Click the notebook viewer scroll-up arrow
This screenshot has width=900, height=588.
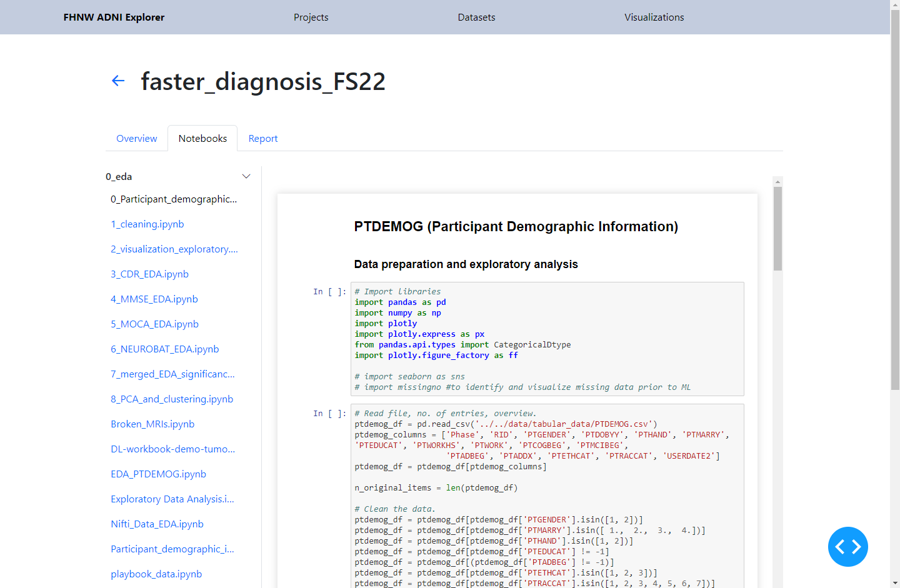coord(777,181)
